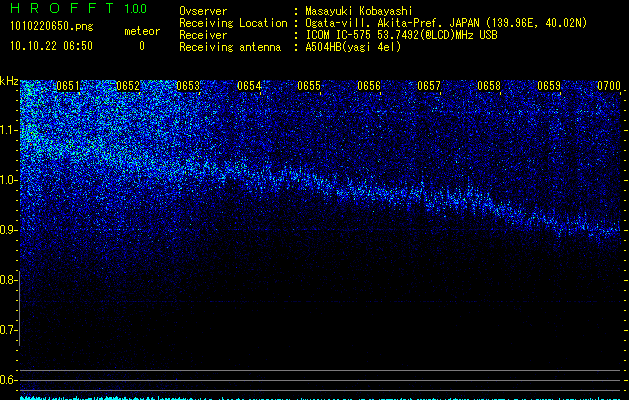This screenshot has height=400, width=629.
Task: Click the 0.9 kHz axis label
Action: coord(8,230)
